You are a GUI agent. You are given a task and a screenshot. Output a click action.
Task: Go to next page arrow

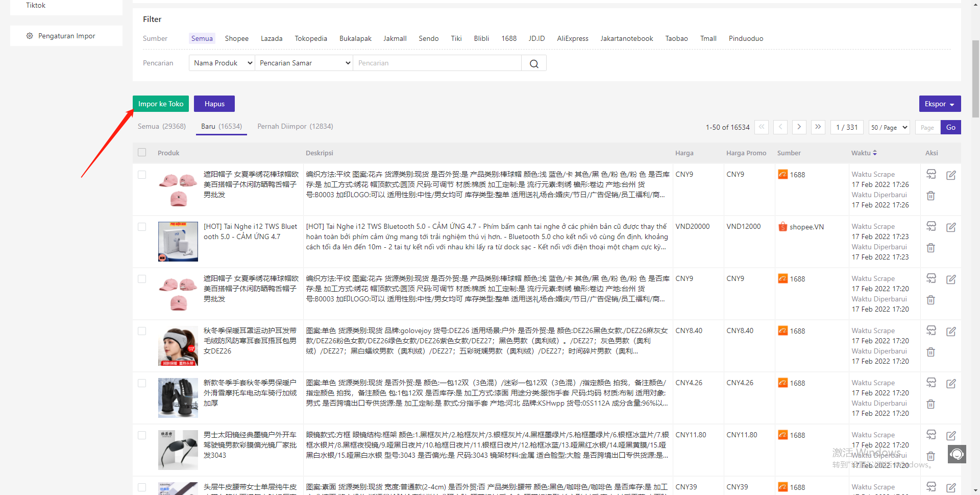[x=799, y=127]
